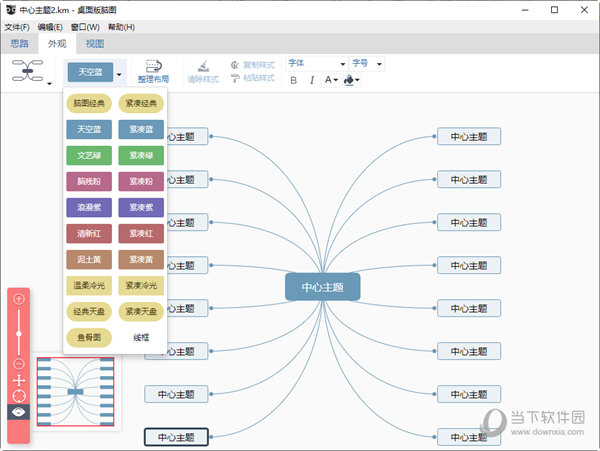Click the 清除样式 clear style broom icon

click(203, 66)
